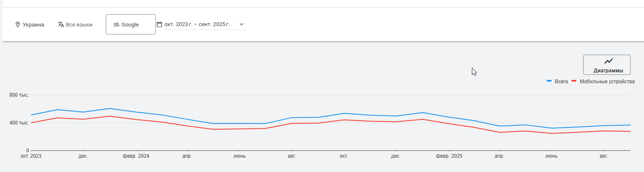
Task: Click the 400 тыс. y-axis label
Action: click(x=19, y=123)
